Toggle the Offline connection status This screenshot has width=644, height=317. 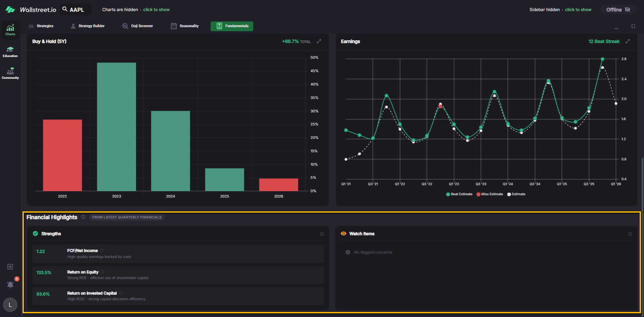point(618,10)
